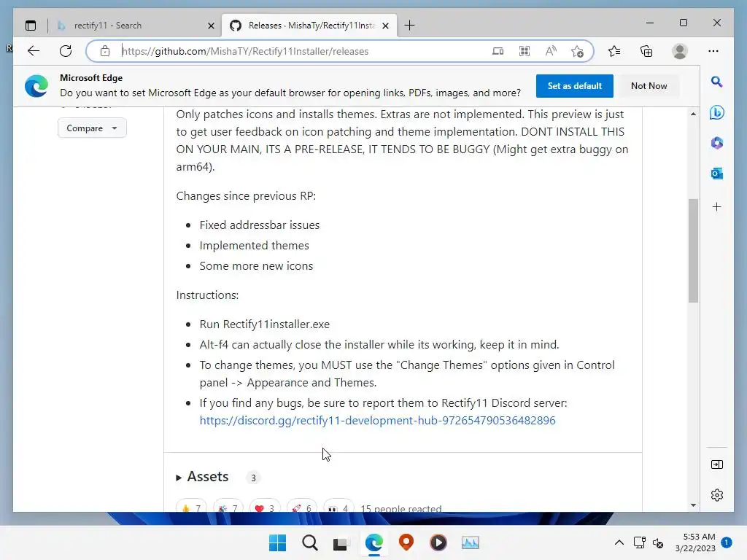Click the Assets count badge showing 3
Image resolution: width=747 pixels, height=560 pixels.
[x=253, y=478]
